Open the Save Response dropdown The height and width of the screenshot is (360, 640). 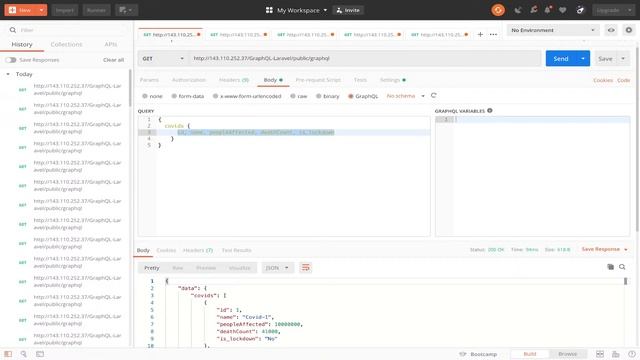604,249
